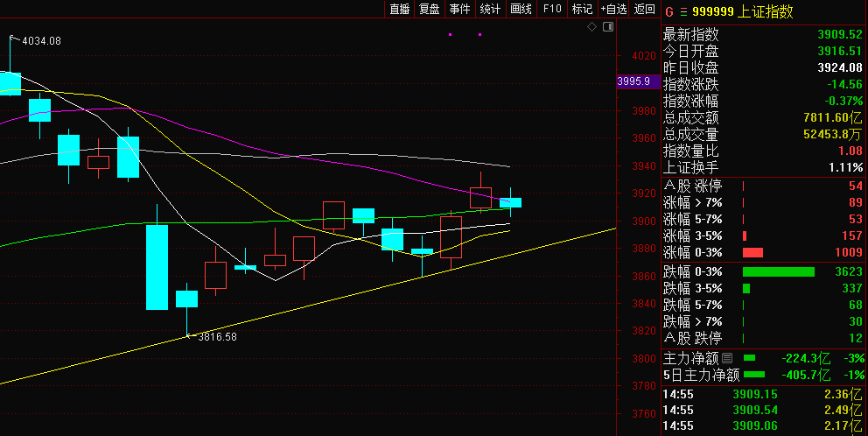Open the detail icon beside 主力净额
The width and height of the screenshot is (868, 436).
click(x=727, y=358)
